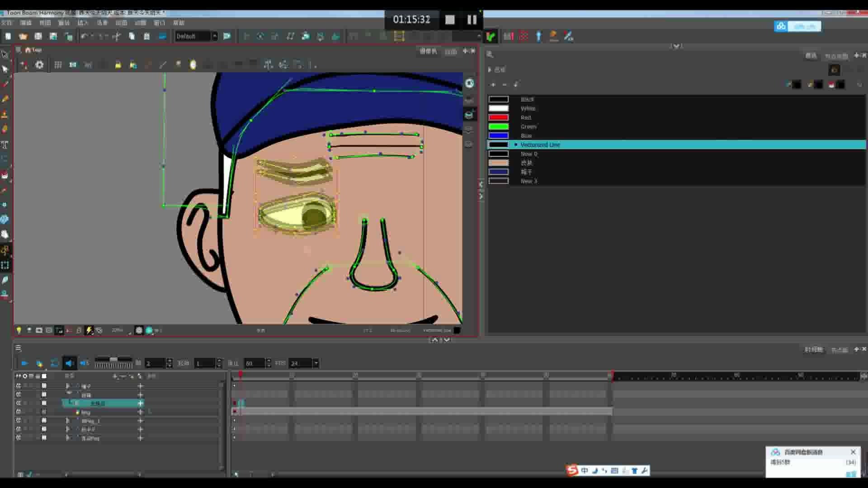Select the Hand pan tool
The width and height of the screenshot is (868, 488).
pos(5,234)
